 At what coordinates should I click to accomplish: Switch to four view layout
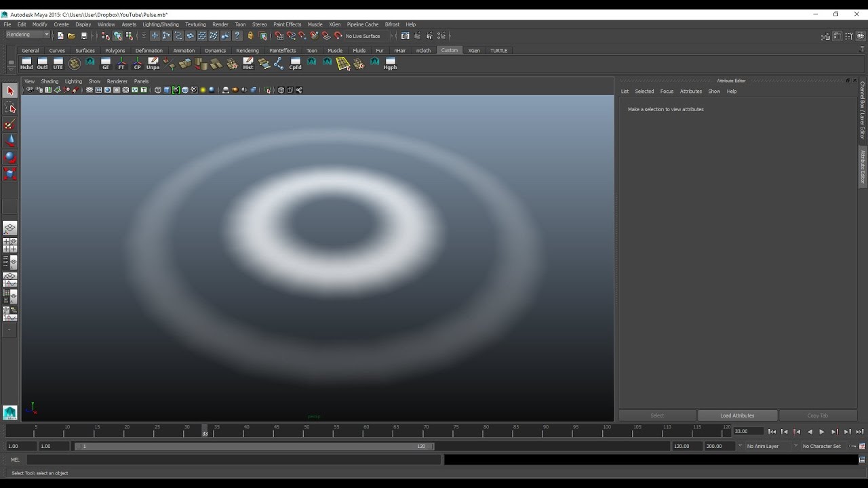pos(10,245)
